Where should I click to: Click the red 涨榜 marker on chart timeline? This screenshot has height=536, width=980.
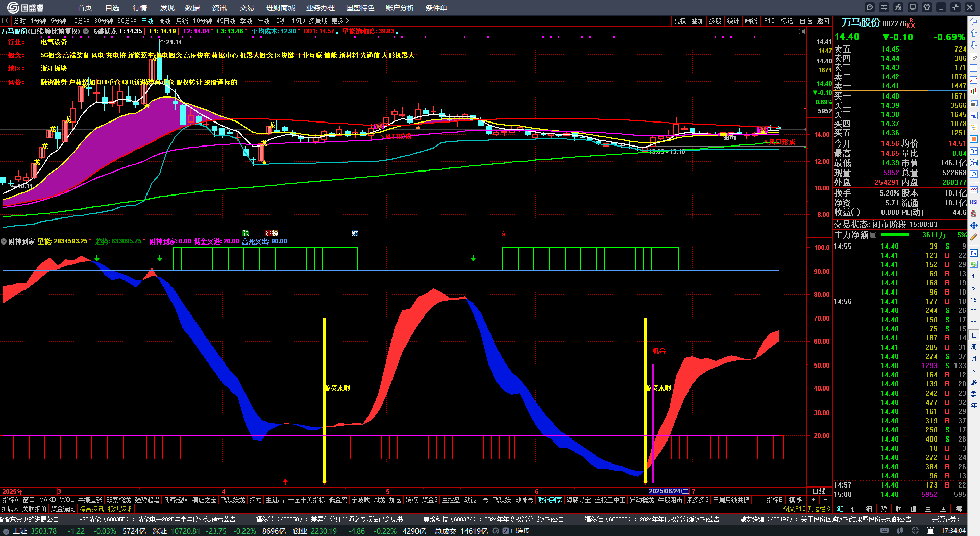(x=272, y=233)
